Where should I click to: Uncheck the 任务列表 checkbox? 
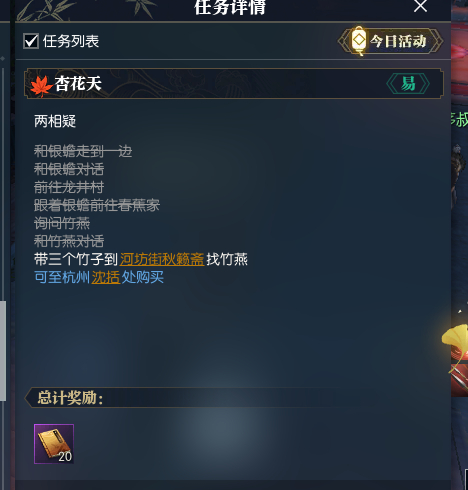31,41
